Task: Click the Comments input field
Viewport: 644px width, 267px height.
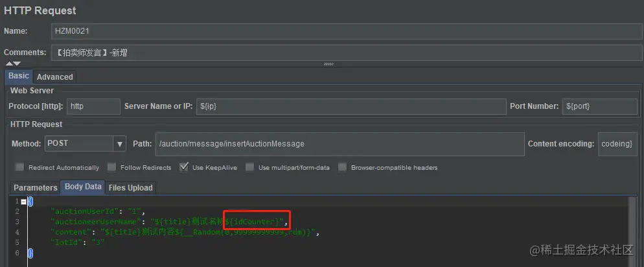Action: (347, 52)
